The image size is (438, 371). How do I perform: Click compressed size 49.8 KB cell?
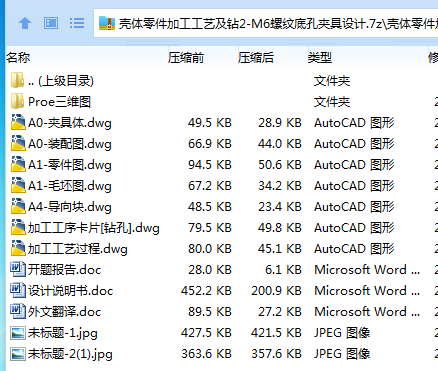[x=280, y=228]
